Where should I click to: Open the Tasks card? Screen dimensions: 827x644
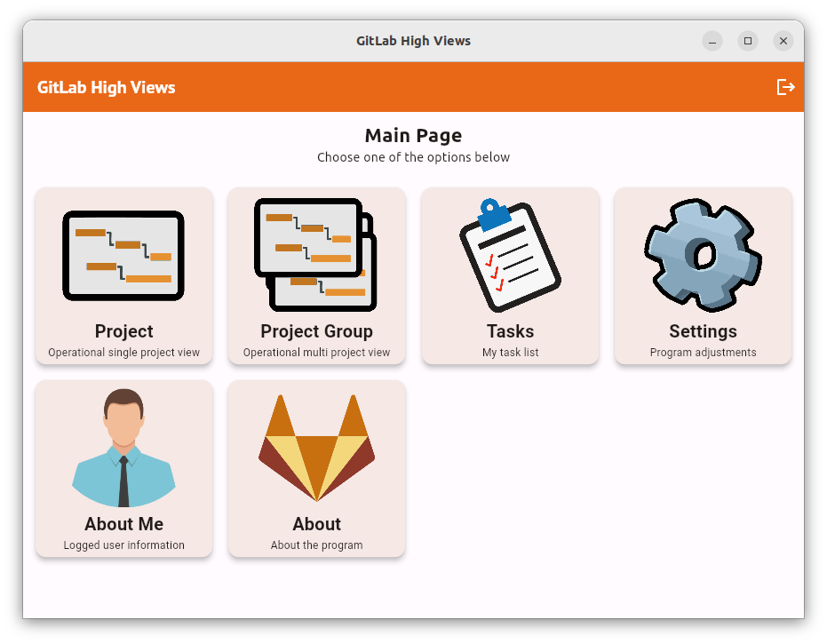(510, 276)
